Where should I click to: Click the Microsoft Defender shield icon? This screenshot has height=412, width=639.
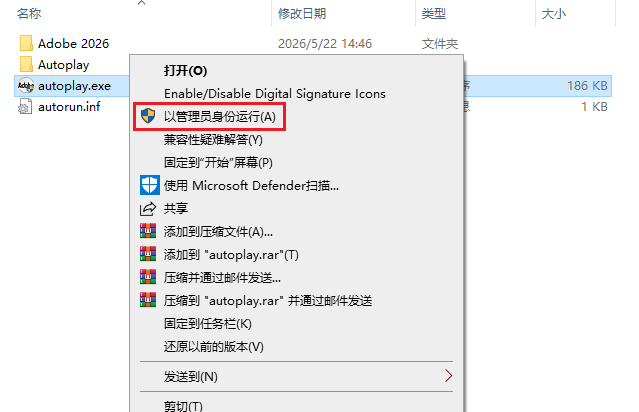click(x=150, y=185)
